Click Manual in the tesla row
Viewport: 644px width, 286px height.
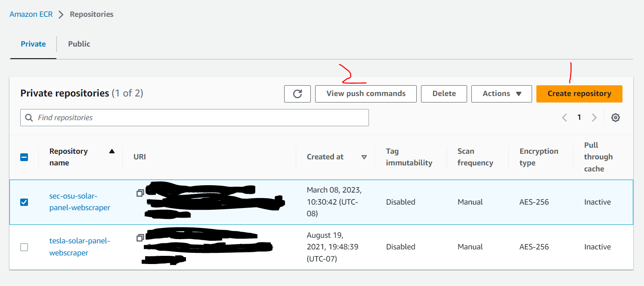point(470,247)
